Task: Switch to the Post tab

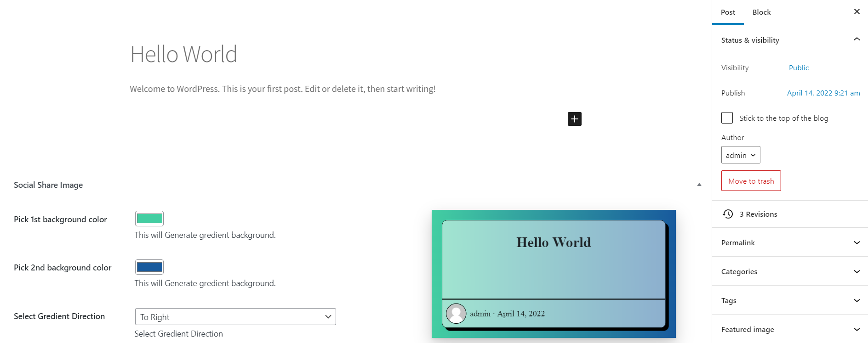Action: click(x=728, y=12)
